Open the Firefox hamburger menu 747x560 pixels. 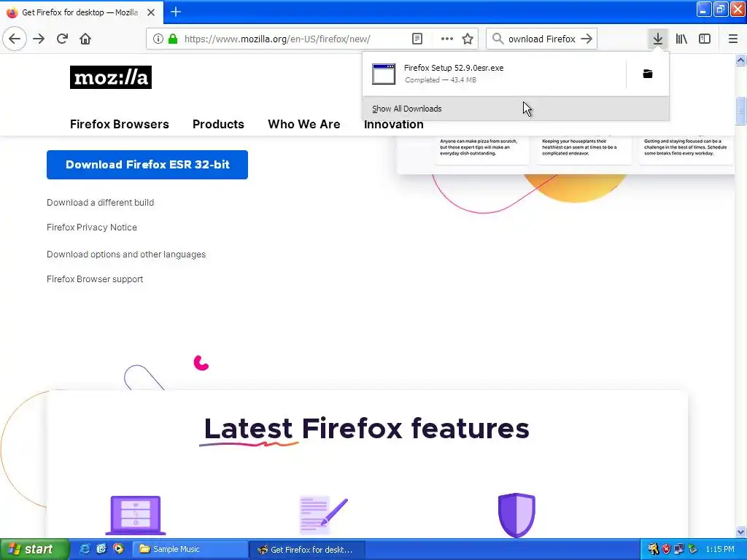click(x=732, y=39)
